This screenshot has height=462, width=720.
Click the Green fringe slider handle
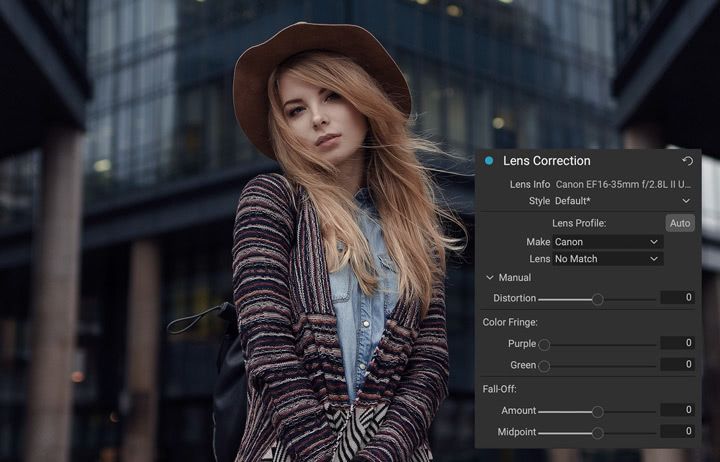click(544, 366)
